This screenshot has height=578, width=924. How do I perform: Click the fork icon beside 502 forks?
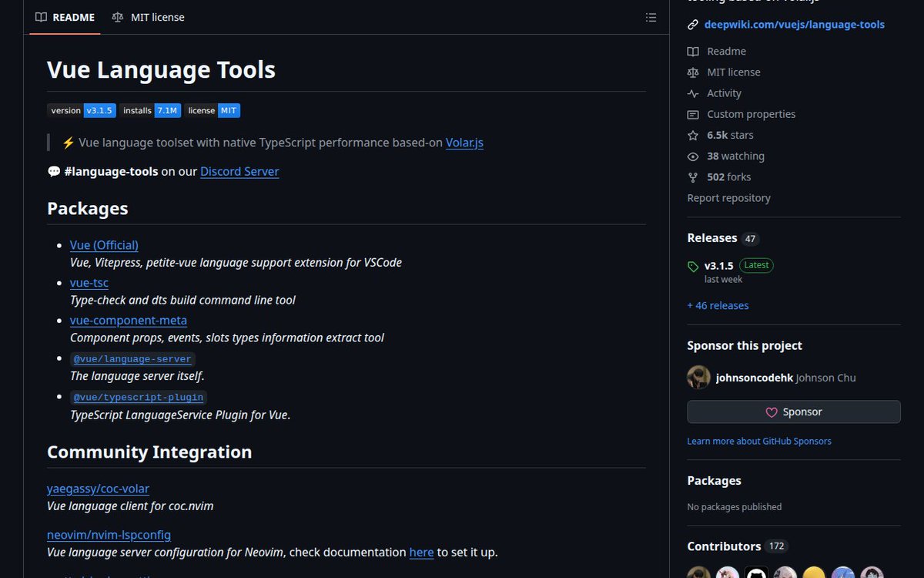tap(692, 176)
